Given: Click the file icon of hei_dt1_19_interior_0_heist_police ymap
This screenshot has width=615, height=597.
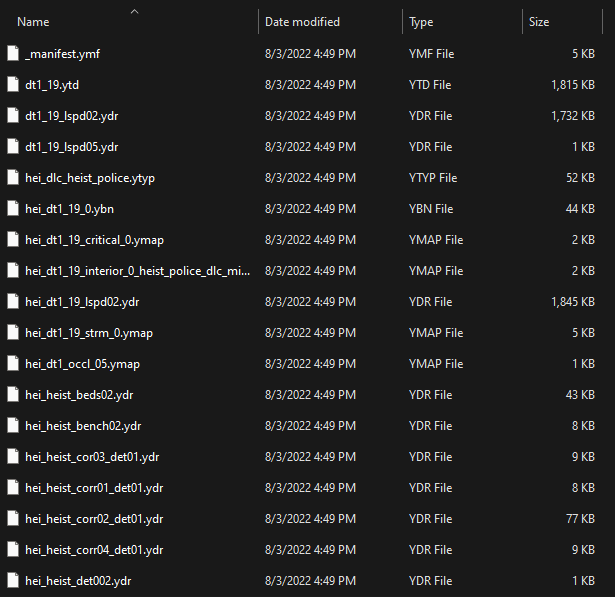Looking at the screenshot, I should [13, 271].
